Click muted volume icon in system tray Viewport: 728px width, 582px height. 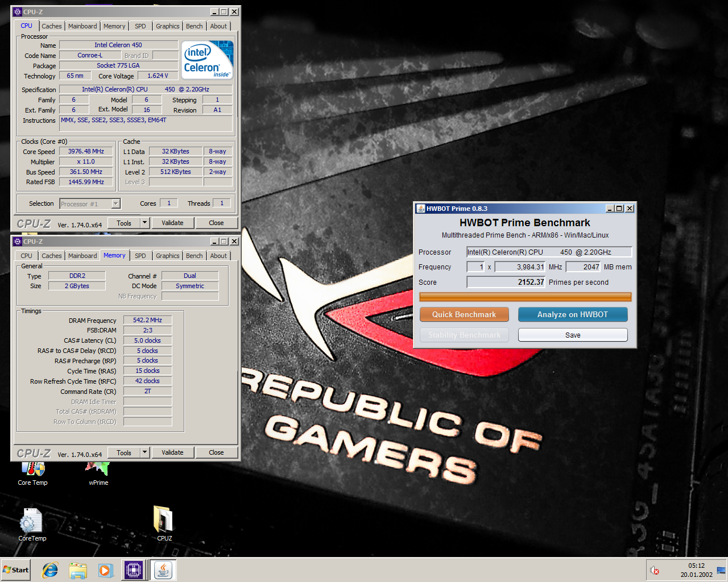click(655, 570)
